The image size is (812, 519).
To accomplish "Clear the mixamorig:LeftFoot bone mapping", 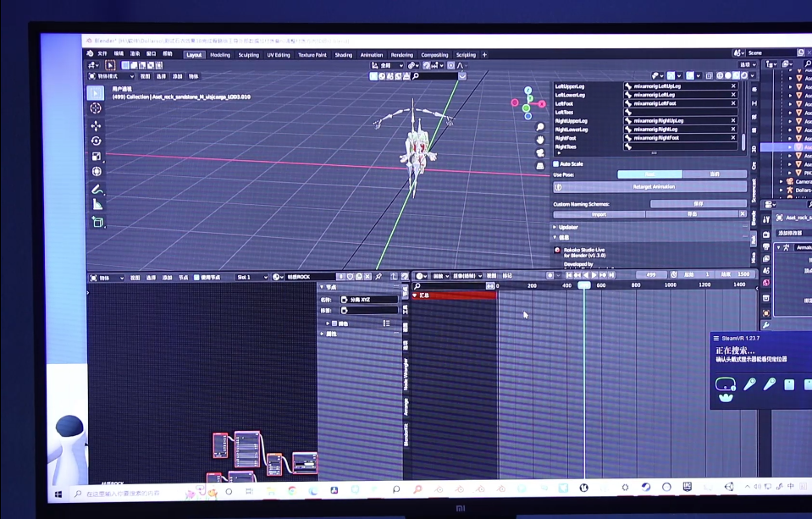I will [x=733, y=103].
